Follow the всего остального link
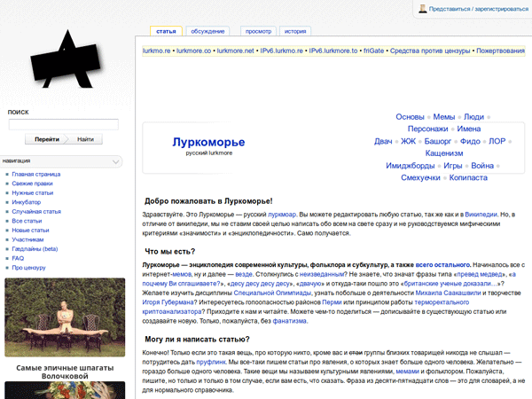The image size is (532, 399). (x=442, y=264)
